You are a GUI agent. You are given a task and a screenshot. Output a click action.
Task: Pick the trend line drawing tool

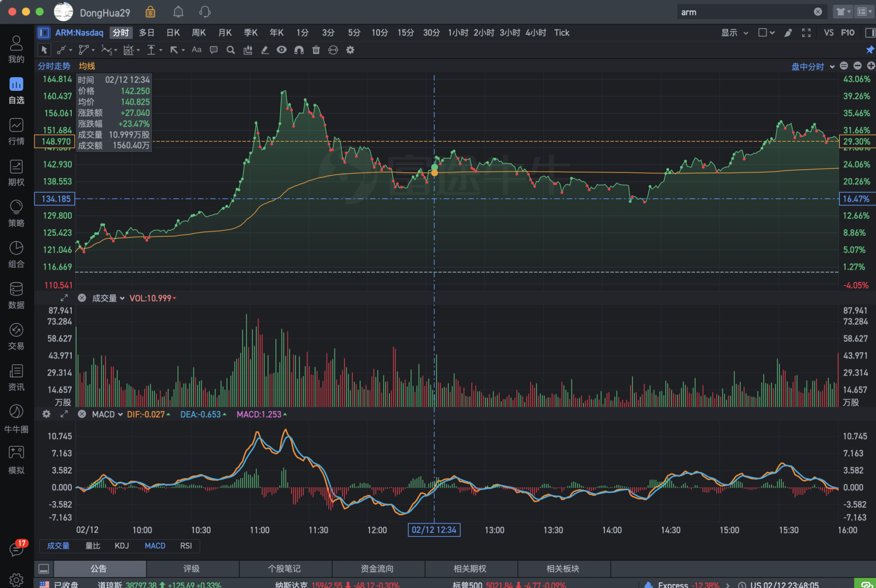(x=61, y=50)
